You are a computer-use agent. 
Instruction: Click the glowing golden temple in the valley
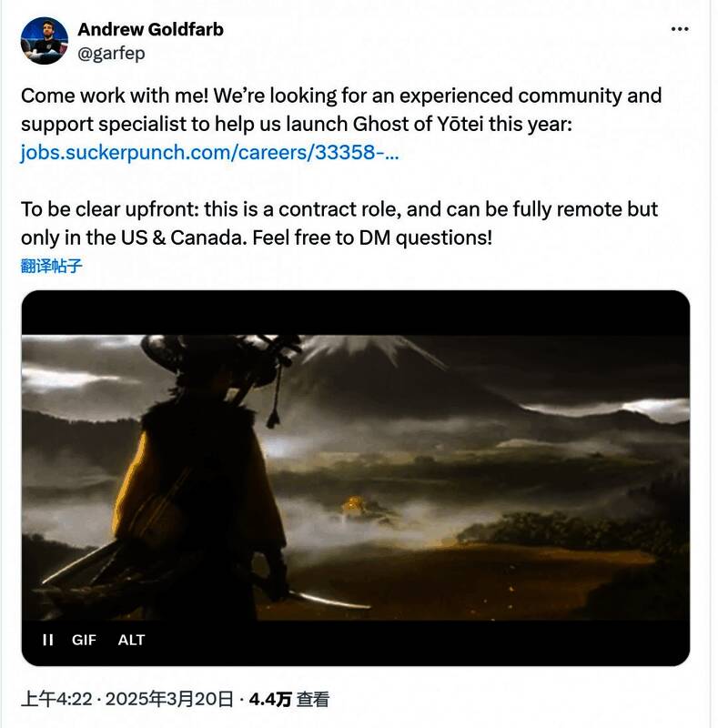[x=355, y=506]
